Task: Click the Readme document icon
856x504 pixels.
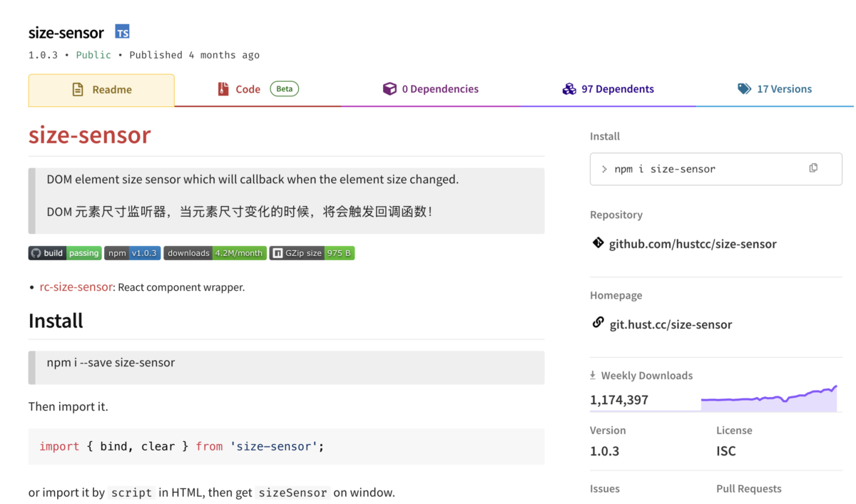Action: (78, 90)
